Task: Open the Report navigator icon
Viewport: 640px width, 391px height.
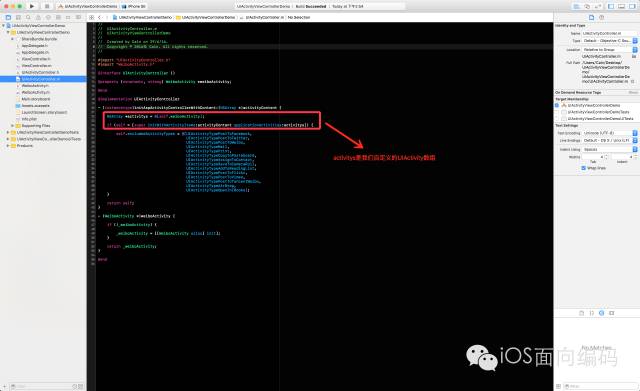Action: pyautogui.click(x=78, y=18)
